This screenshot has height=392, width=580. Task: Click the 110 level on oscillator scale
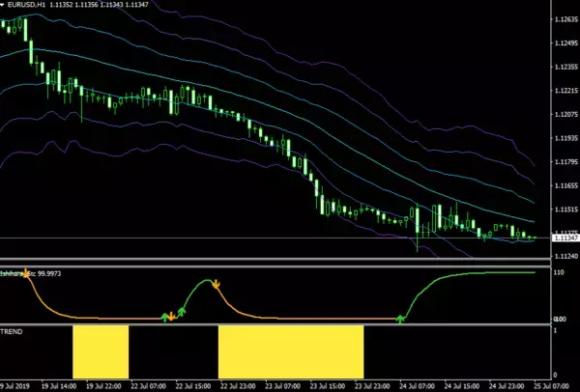tap(557, 273)
